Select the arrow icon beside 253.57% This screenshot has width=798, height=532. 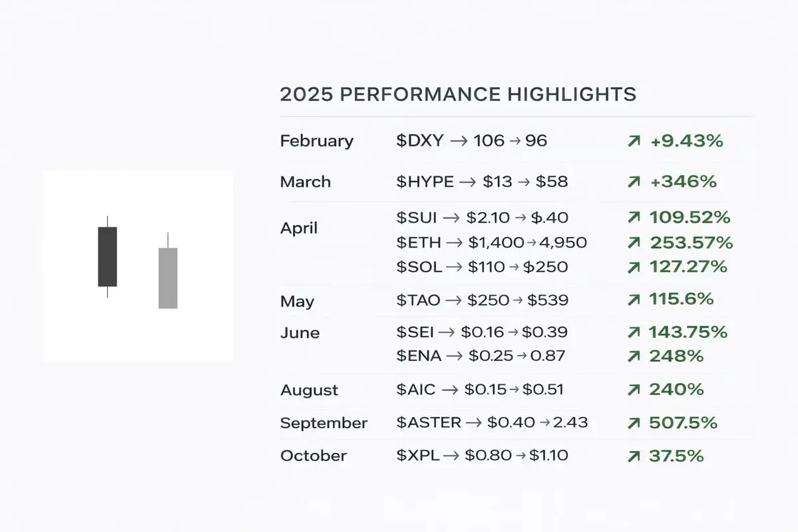(634, 243)
